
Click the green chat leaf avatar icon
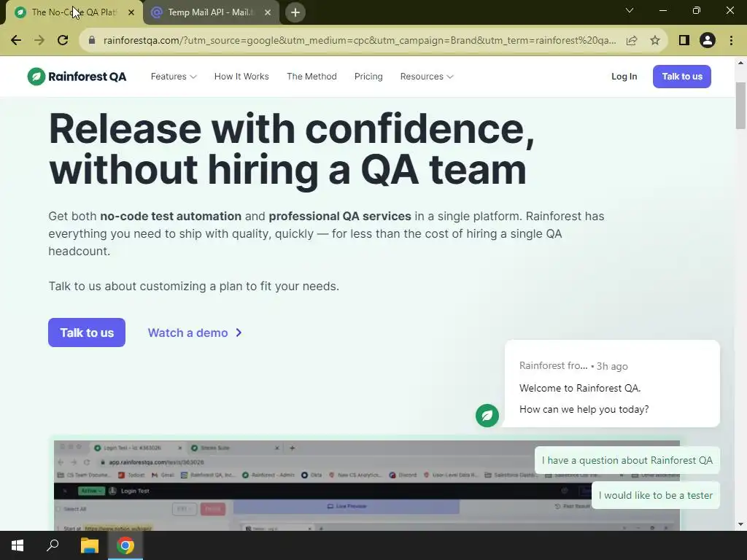click(487, 415)
